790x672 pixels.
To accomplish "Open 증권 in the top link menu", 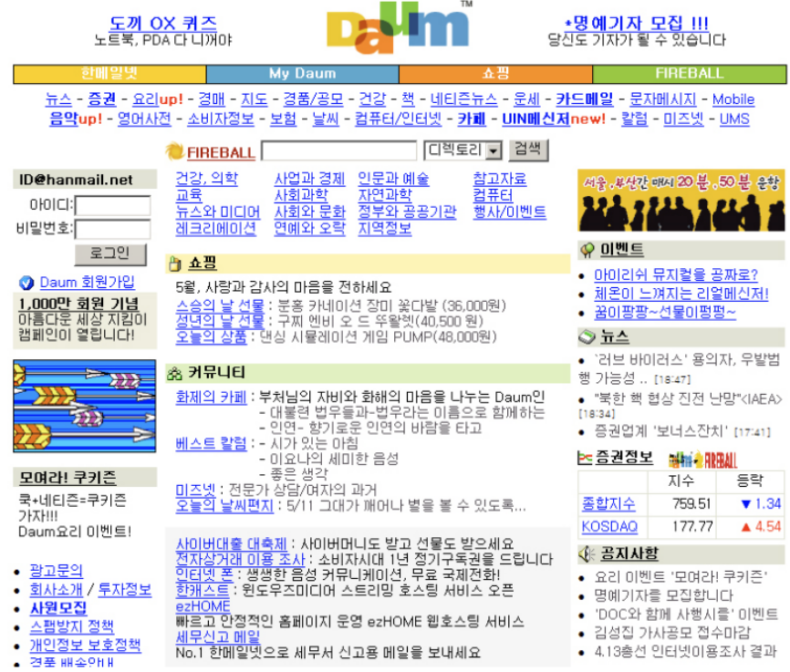I will (102, 99).
